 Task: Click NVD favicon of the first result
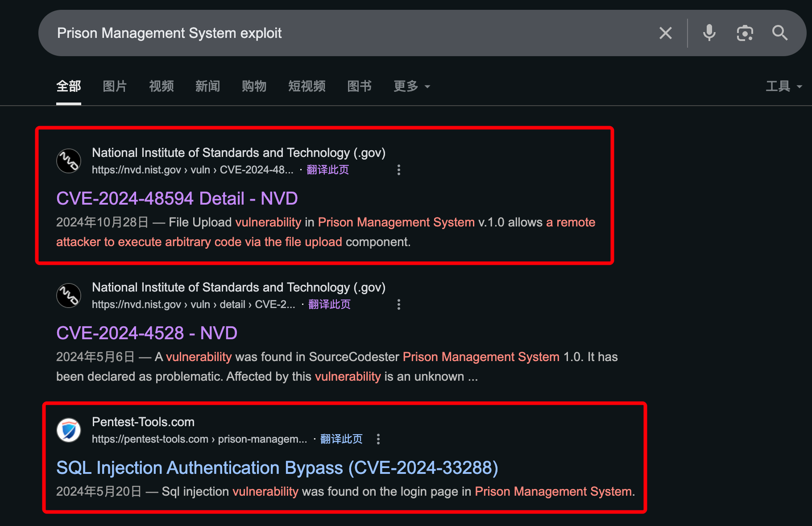[69, 161]
